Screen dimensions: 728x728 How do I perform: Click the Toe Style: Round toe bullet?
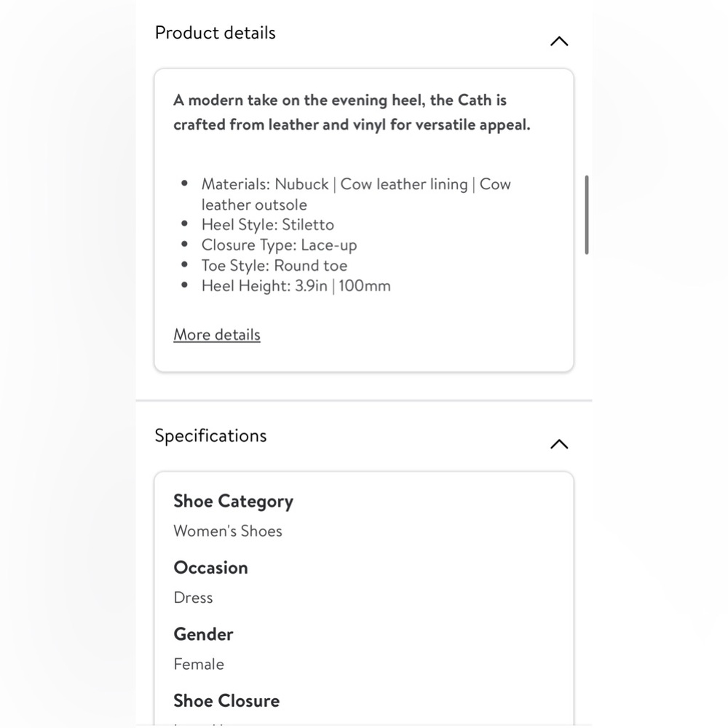(x=274, y=266)
